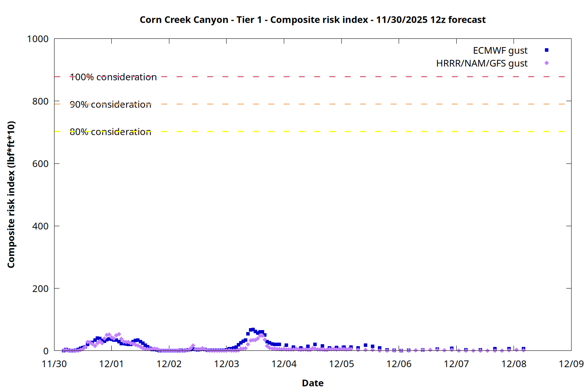
Task: Click the 80% consideration threshold label
Action: coord(110,132)
